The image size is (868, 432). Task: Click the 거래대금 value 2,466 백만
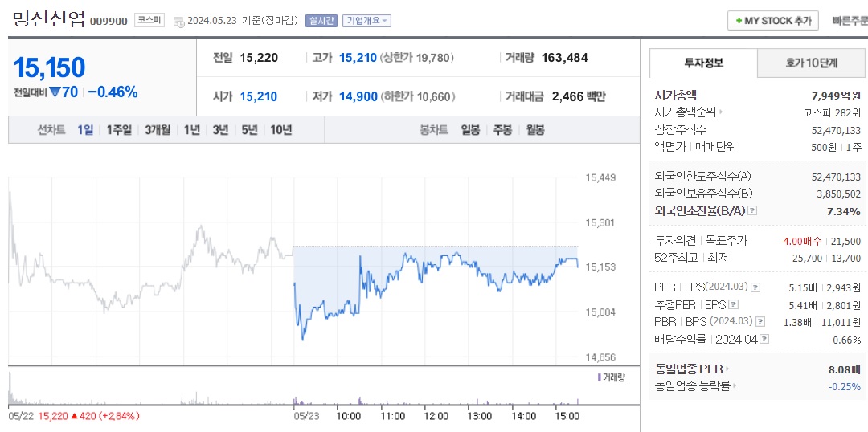tap(579, 97)
